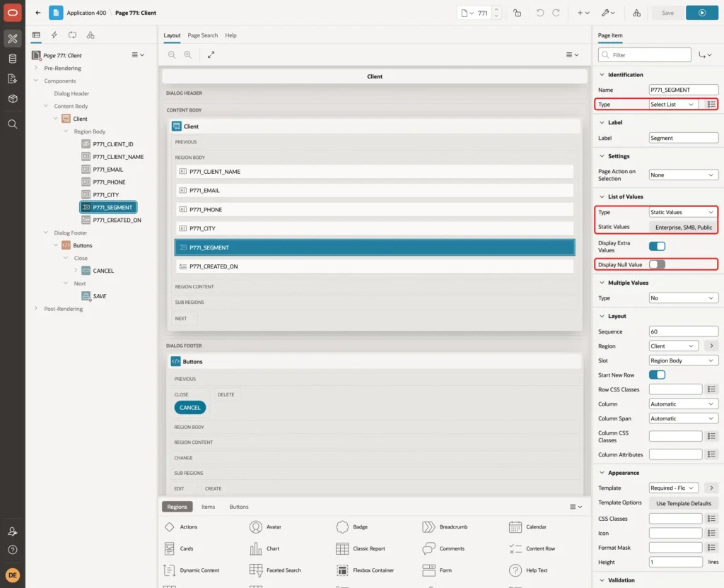Run the page with the play button
This screenshot has width=724, height=588.
click(702, 13)
